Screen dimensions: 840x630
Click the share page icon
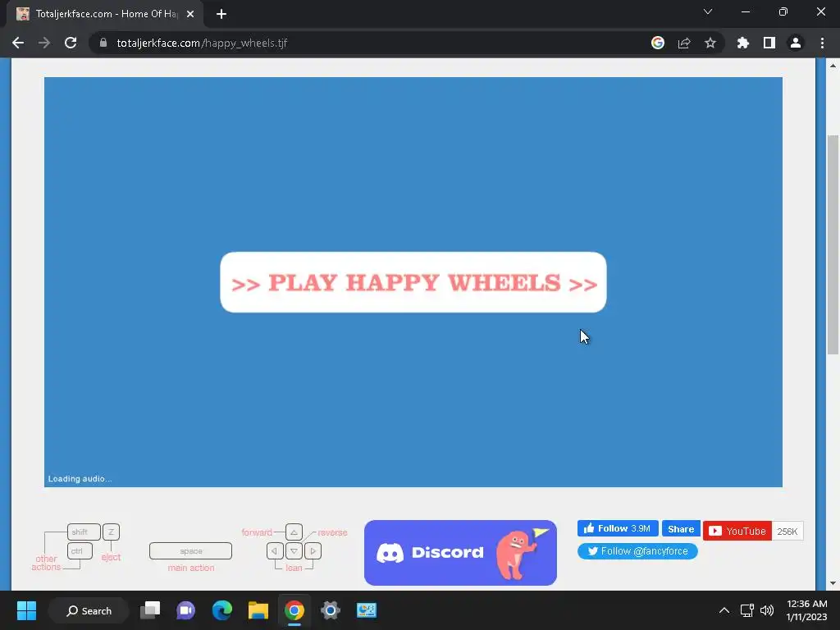(684, 43)
